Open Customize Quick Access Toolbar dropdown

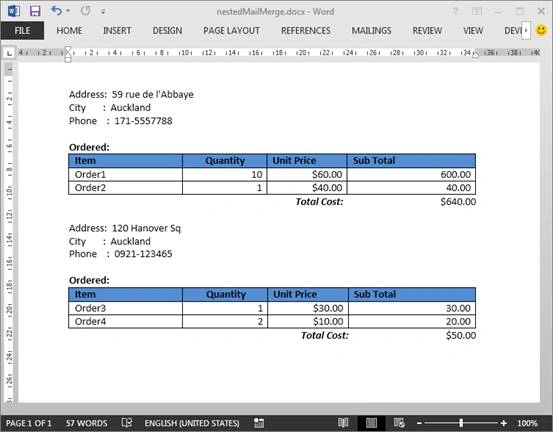[x=103, y=12]
